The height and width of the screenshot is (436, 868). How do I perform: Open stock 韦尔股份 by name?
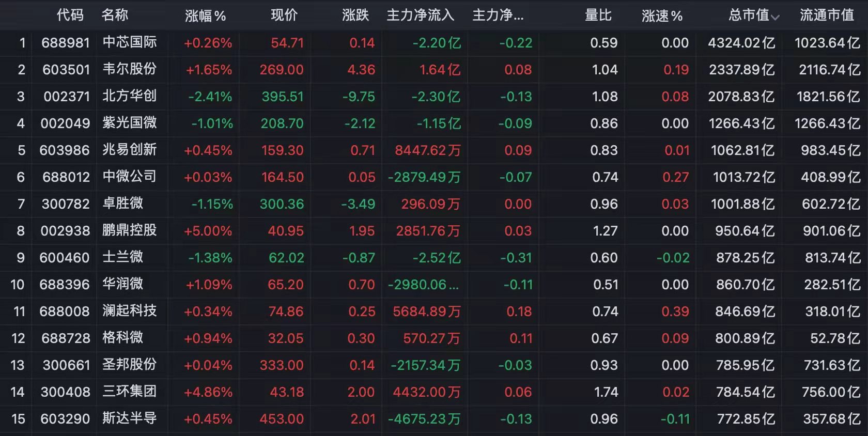[x=130, y=69]
